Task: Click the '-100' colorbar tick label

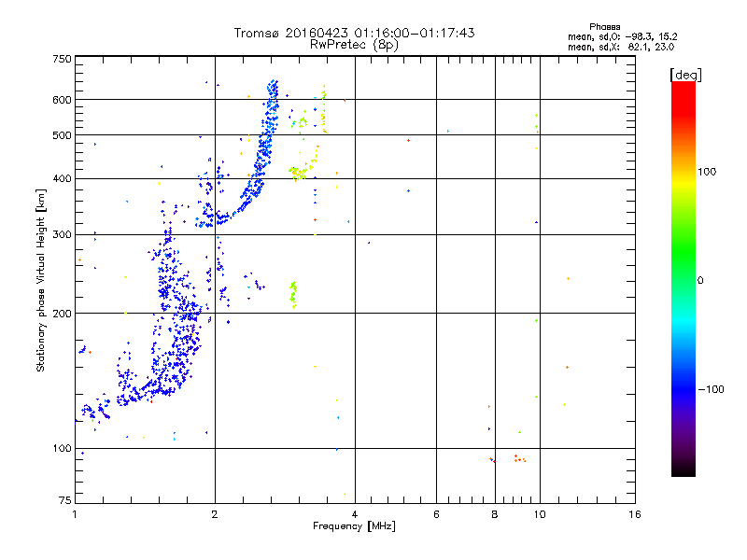Action: [x=711, y=389]
